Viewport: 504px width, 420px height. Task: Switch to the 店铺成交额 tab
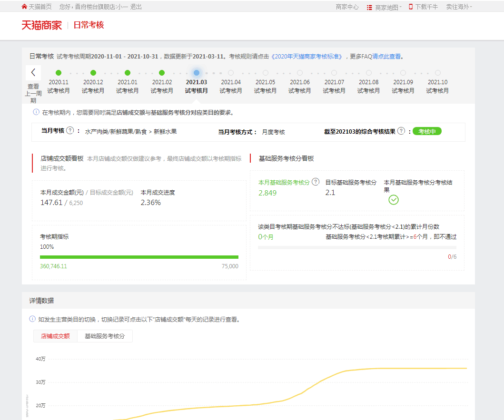[55, 336]
